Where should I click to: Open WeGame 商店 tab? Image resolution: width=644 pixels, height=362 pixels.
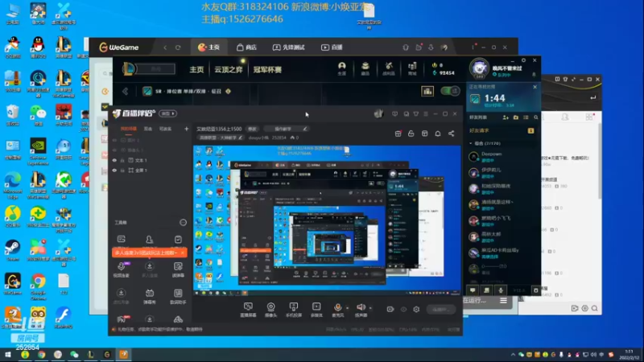246,47
